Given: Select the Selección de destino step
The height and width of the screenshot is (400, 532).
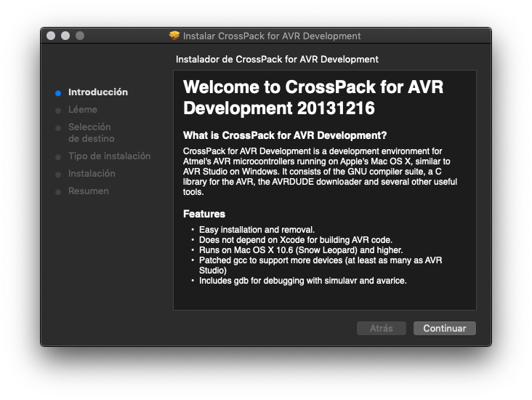Looking at the screenshot, I should (92, 132).
